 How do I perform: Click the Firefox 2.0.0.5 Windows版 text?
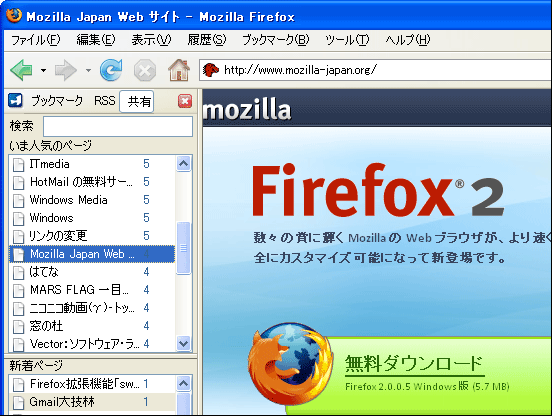(427, 386)
